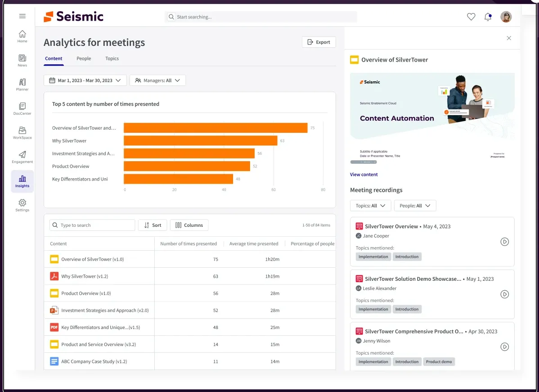Viewport: 539px width, 392px height.
Task: Play SilverTower Comprehensive Product recording
Action: click(505, 347)
